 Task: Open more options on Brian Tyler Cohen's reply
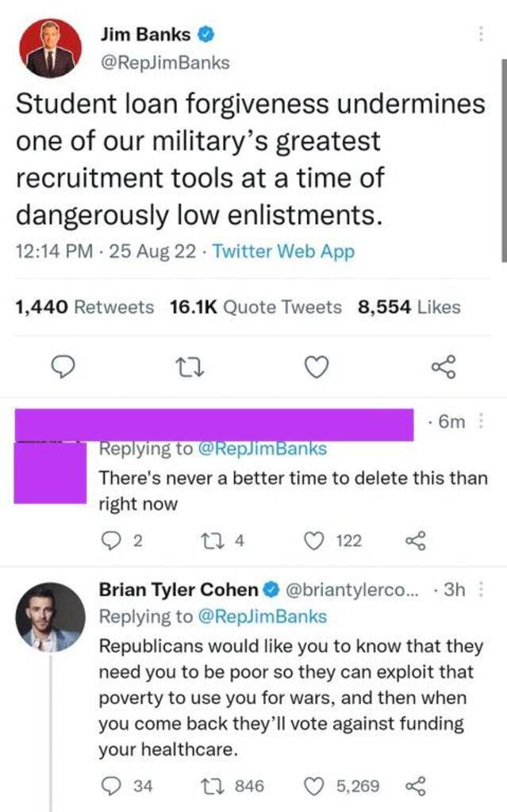481,589
